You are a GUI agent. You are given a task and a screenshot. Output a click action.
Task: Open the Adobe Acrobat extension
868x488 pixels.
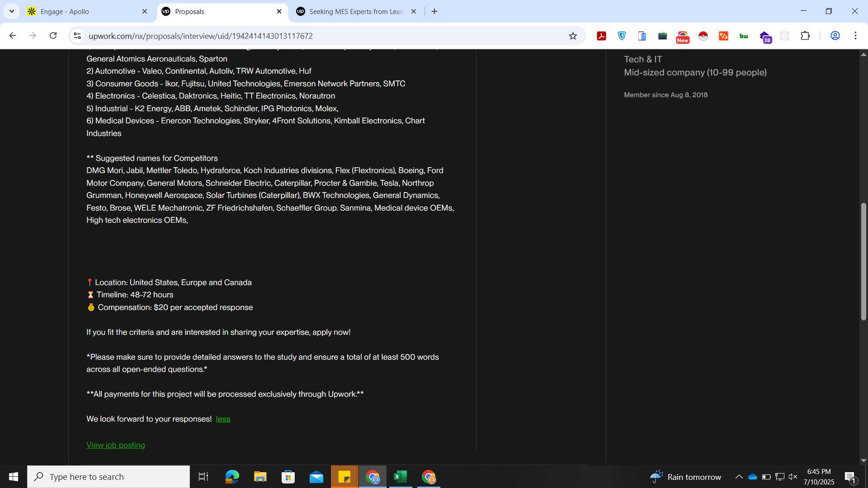(601, 36)
